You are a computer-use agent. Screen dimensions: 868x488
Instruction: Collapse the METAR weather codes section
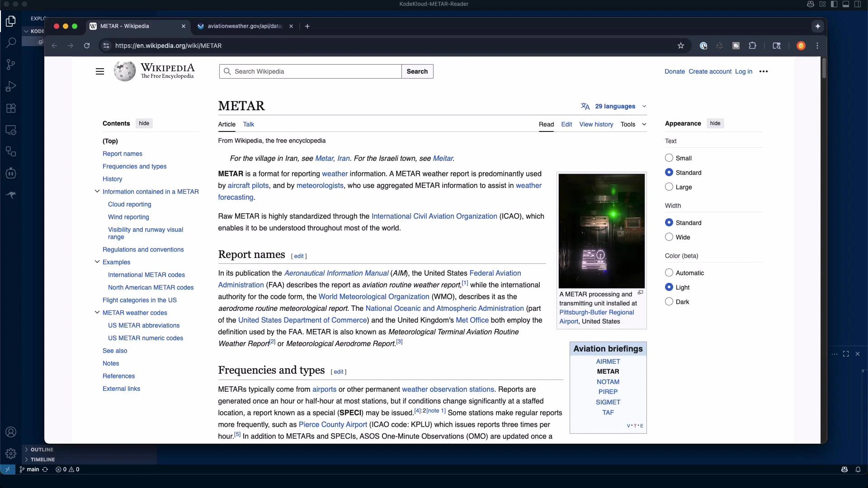coord(97,312)
